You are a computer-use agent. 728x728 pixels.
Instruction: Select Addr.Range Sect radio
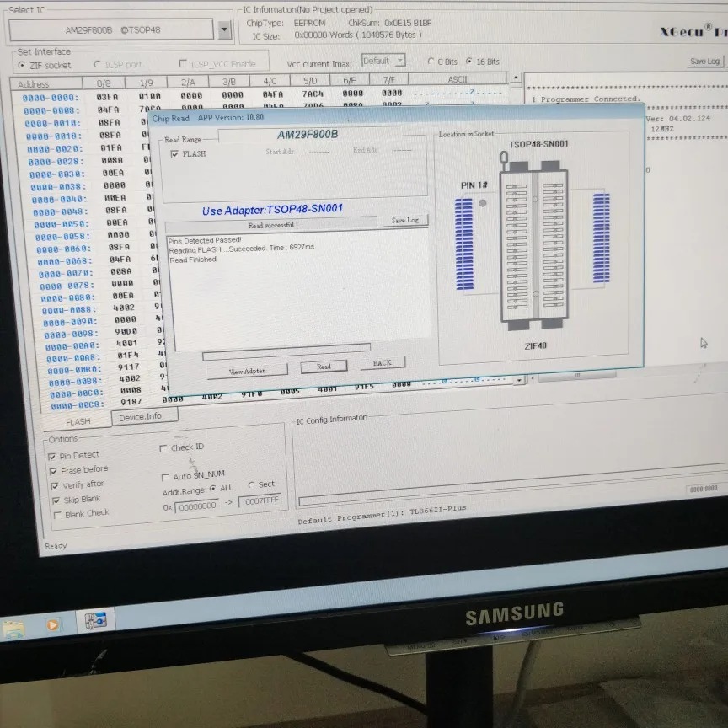click(x=251, y=484)
